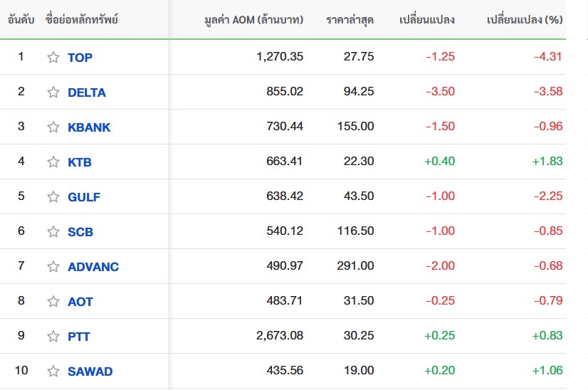Click the star icon beside KTB
Image resolution: width=588 pixels, height=390 pixels.
pos(53,162)
